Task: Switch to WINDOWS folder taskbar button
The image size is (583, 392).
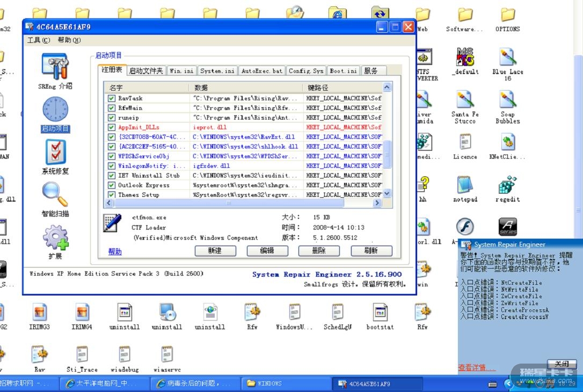Action: 286,383
